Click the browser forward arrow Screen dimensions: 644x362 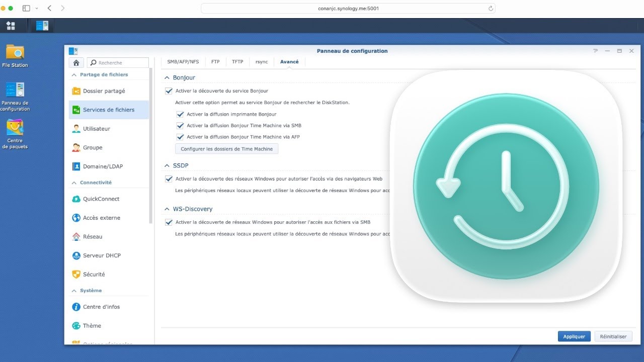click(x=62, y=8)
